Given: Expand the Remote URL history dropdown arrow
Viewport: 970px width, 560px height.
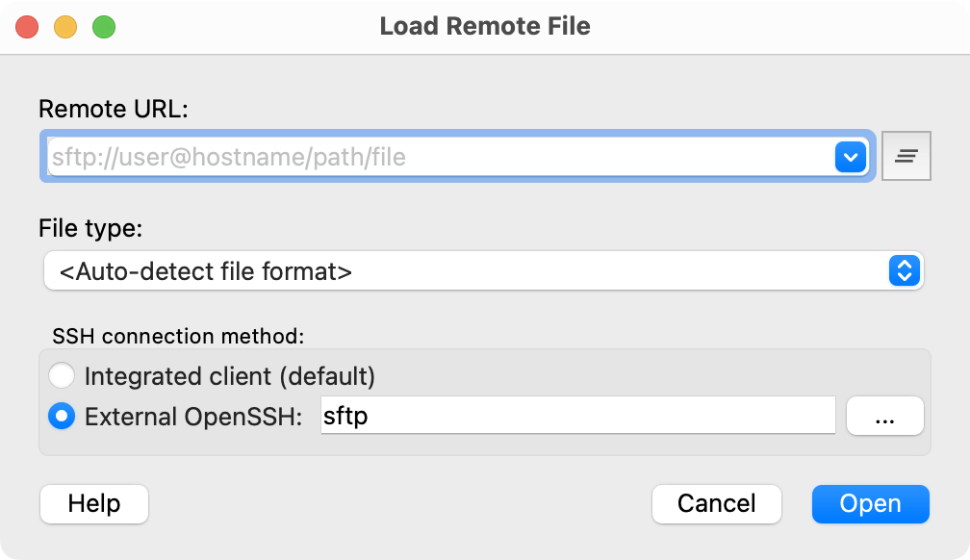Looking at the screenshot, I should click(x=851, y=156).
